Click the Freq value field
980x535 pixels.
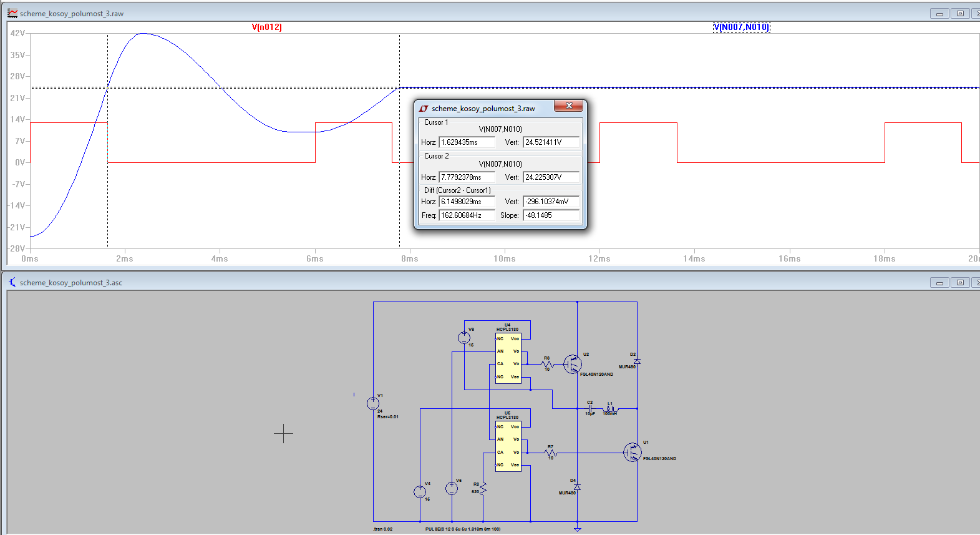(x=466, y=215)
